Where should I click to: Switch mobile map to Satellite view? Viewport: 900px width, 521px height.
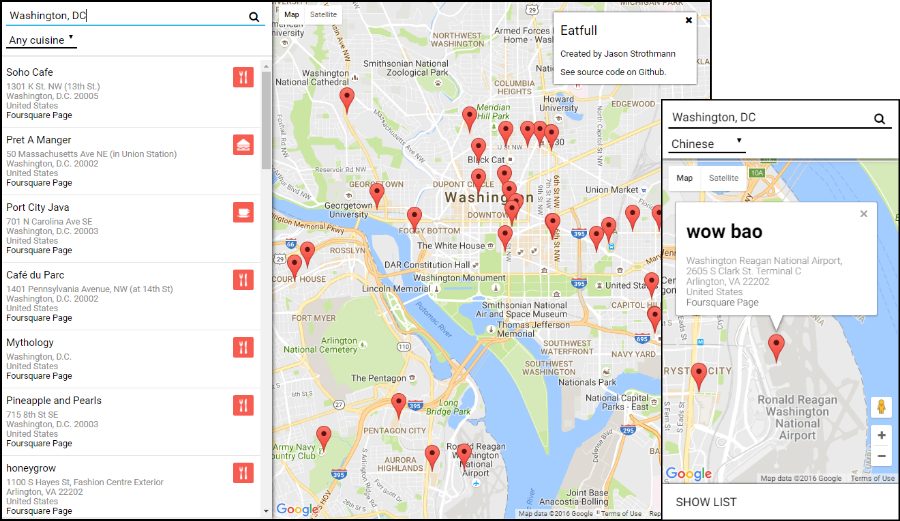tap(723, 178)
